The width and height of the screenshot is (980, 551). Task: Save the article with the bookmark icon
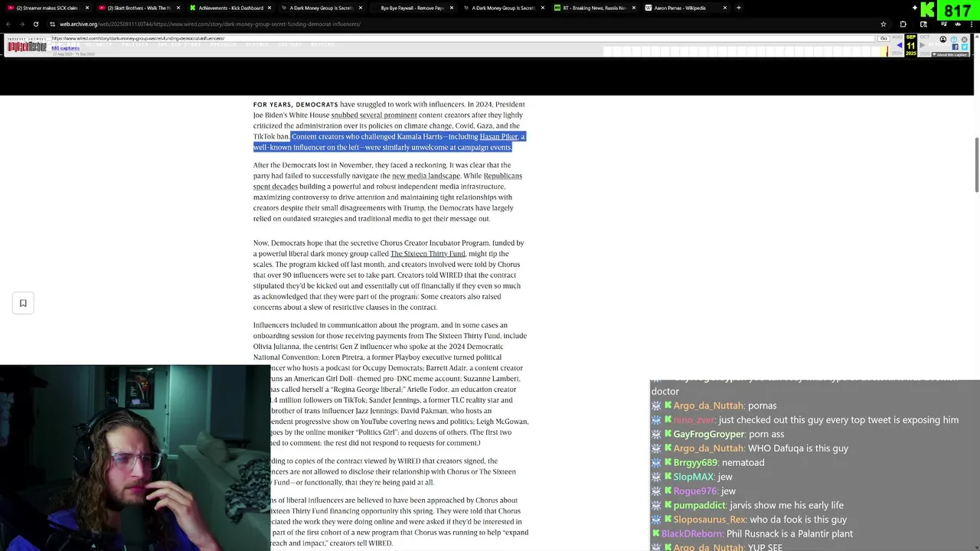[23, 303]
